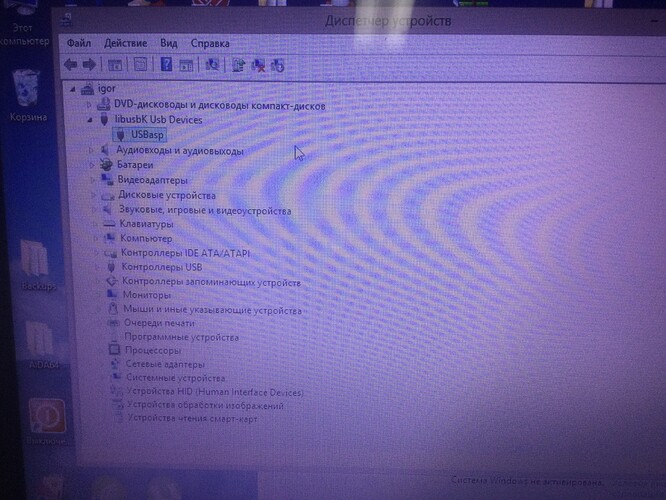Click the Контроллеры USB plug icon

[x=111, y=267]
